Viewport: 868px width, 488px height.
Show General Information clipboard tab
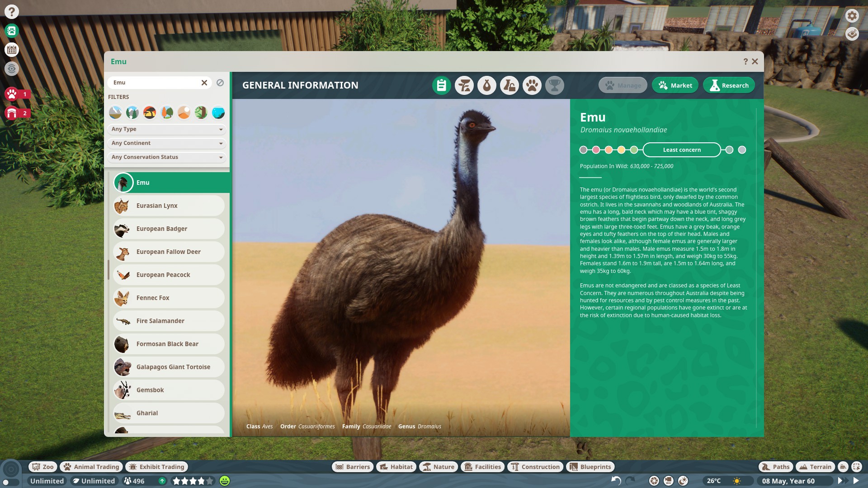point(442,85)
